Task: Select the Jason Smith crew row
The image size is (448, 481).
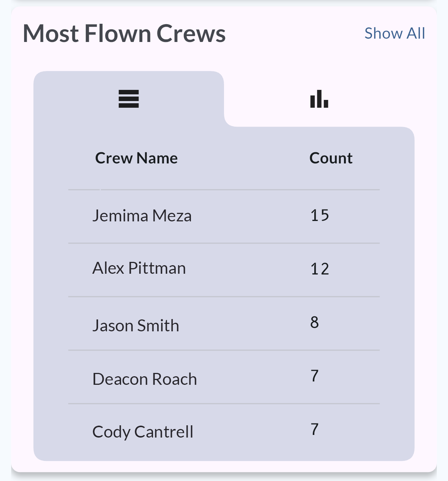Action: click(x=136, y=326)
